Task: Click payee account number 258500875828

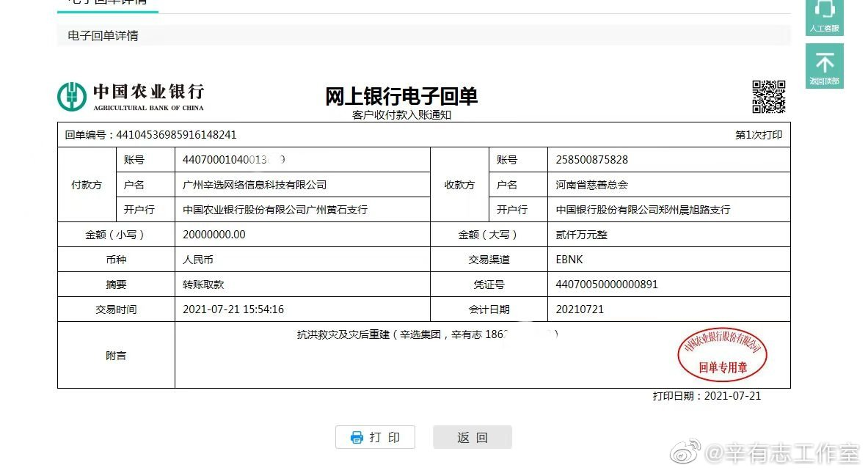Action: point(592,160)
